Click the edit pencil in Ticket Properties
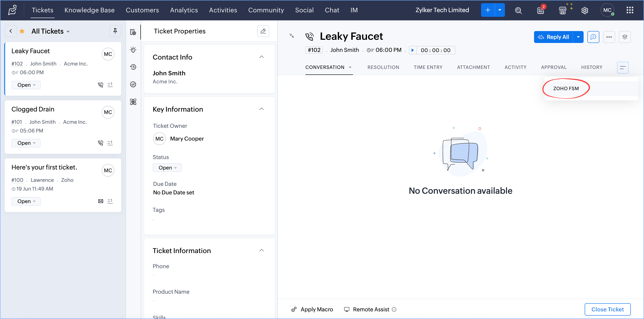The image size is (644, 319). 263,31
